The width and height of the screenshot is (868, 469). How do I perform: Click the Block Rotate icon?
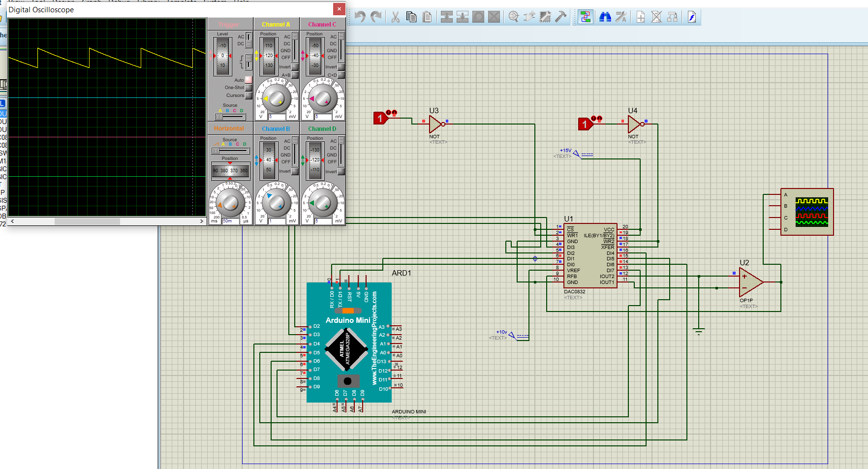pos(478,17)
